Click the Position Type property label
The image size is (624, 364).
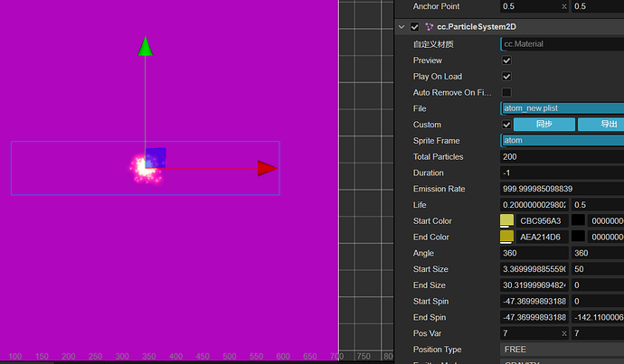[437, 350]
